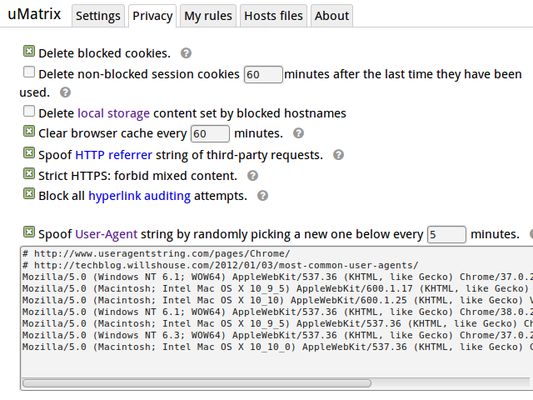Toggle Spoof User-Agent string checkbox

coord(29,232)
